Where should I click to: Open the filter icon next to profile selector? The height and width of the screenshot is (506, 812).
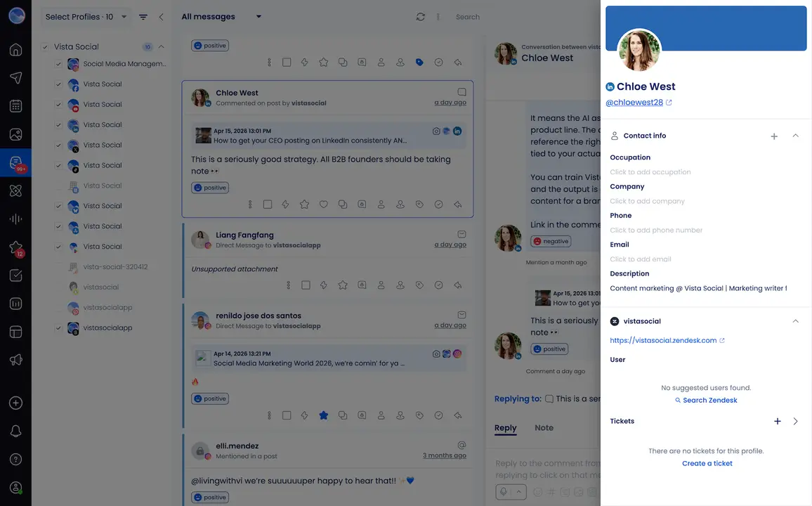[x=143, y=16]
